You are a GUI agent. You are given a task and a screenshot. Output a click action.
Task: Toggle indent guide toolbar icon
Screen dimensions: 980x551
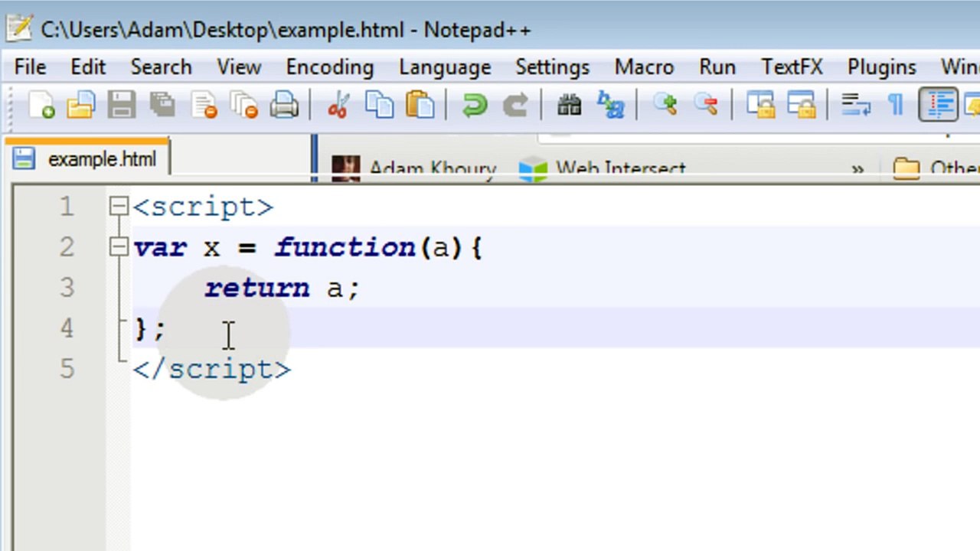point(938,105)
